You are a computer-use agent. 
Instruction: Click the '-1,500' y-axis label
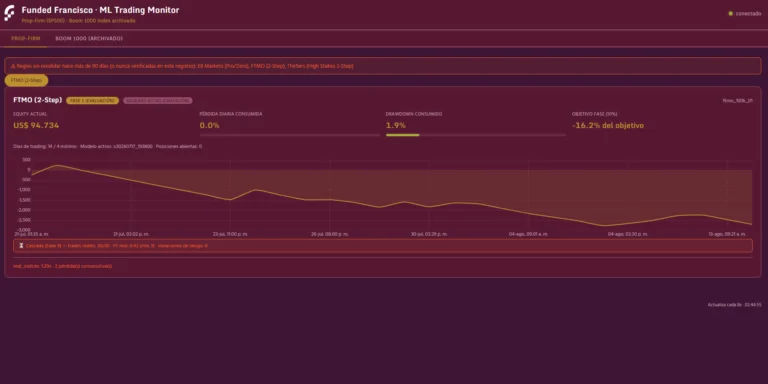click(24, 200)
